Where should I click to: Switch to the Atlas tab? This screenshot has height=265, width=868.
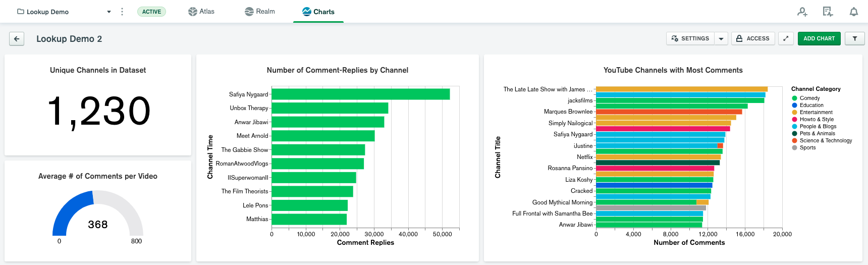pos(201,12)
